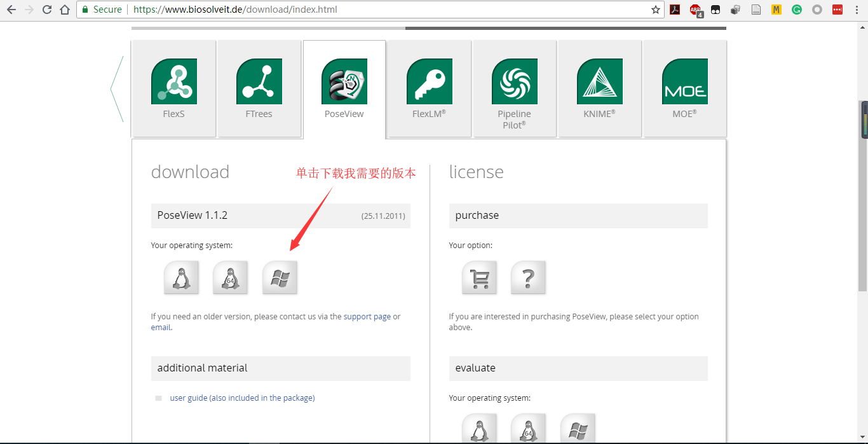Choose 64-bit Linux icon under evaluate
The image size is (868, 444).
pos(528,429)
